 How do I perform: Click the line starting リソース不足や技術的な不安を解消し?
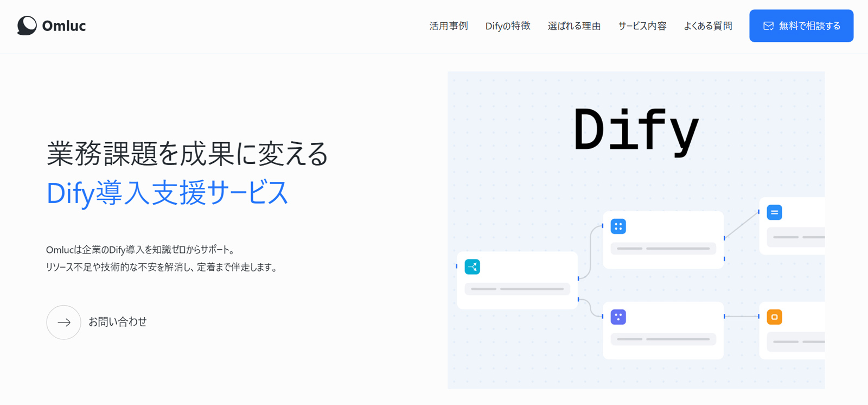[162, 268]
